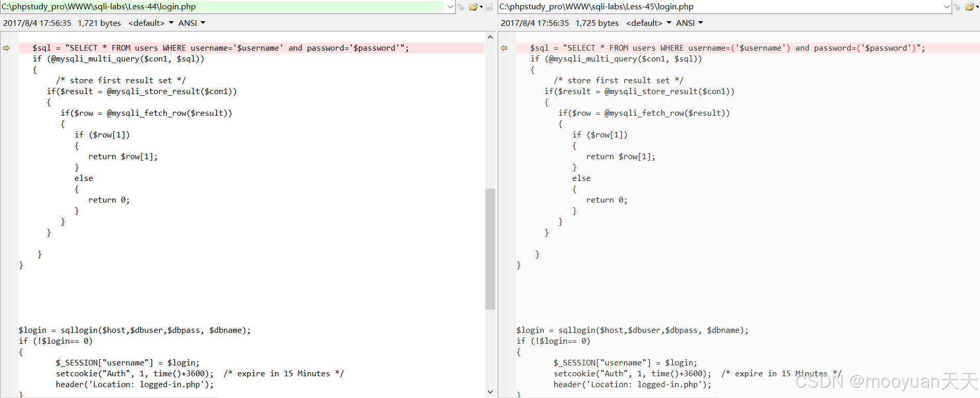980x398 pixels.
Task: Click the mysqli_store_result line in right pane
Action: click(639, 91)
